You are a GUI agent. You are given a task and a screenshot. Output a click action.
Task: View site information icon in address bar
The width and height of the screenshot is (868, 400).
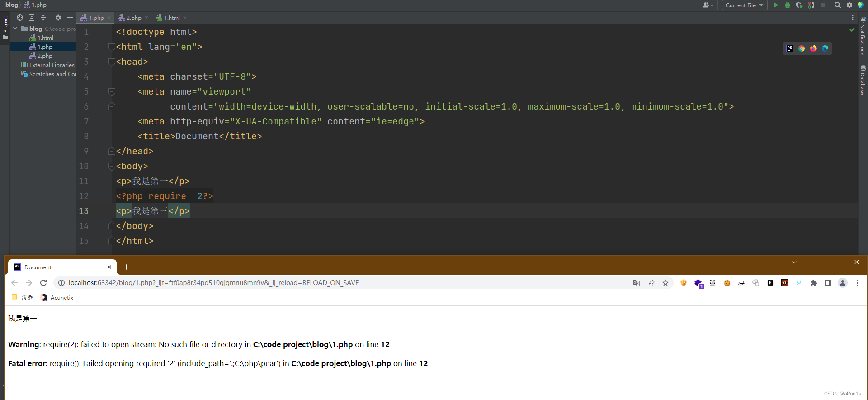click(x=61, y=283)
